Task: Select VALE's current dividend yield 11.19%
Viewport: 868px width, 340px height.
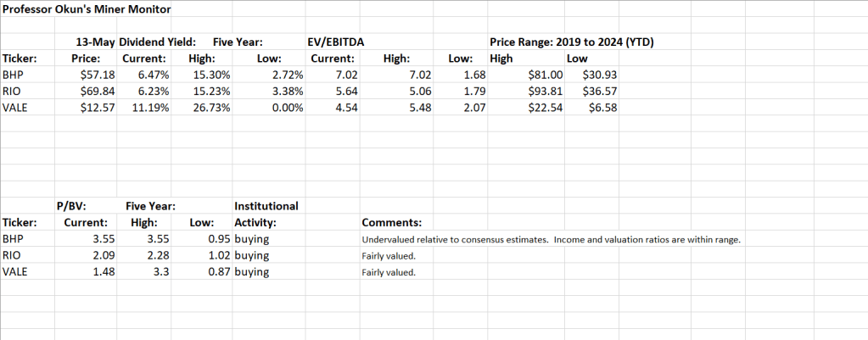Action: point(148,107)
